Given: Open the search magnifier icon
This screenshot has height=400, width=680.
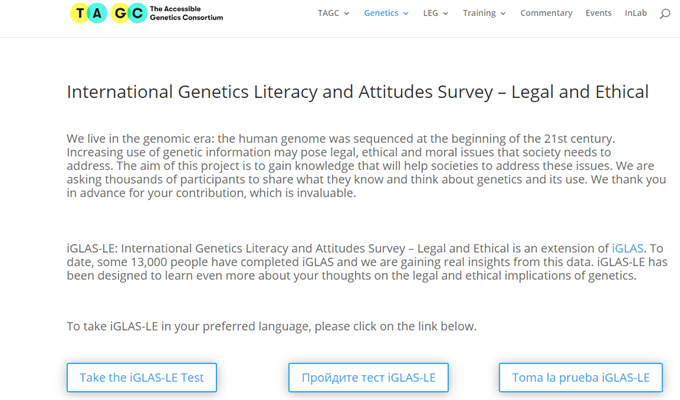Looking at the screenshot, I should pos(665,14).
